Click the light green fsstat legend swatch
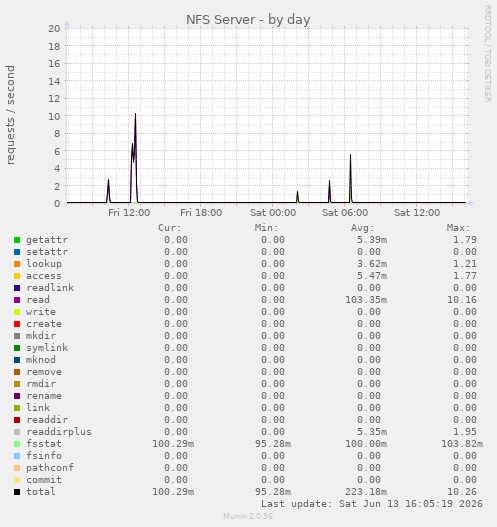Screen dimensions: 497x527 pyautogui.click(x=17, y=444)
